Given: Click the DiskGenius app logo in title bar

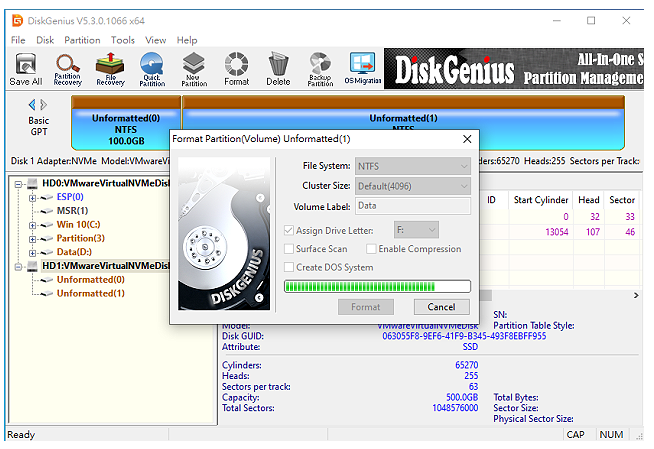Looking at the screenshot, I should 17,20.
